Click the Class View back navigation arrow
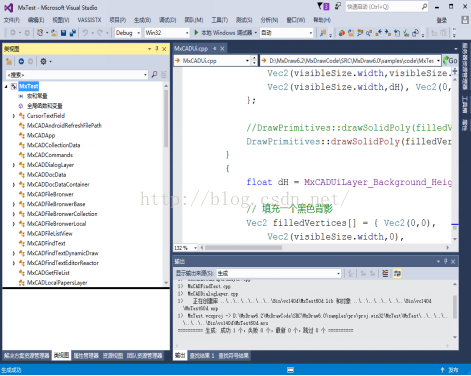This screenshot has height=376, width=471. click(x=21, y=61)
